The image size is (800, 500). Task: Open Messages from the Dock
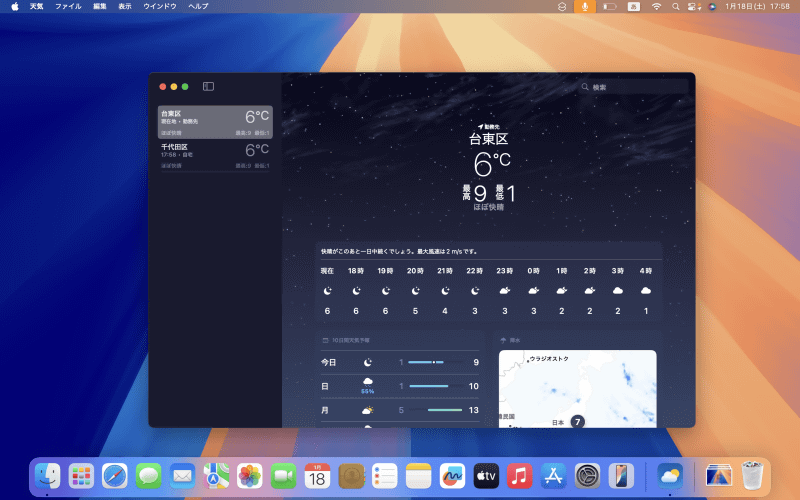pyautogui.click(x=148, y=477)
